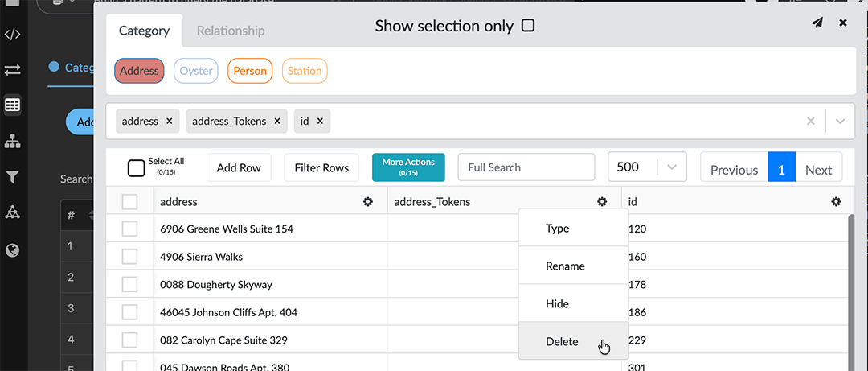The width and height of the screenshot is (868, 371).
Task: Click the Add Row button
Action: [x=239, y=167]
